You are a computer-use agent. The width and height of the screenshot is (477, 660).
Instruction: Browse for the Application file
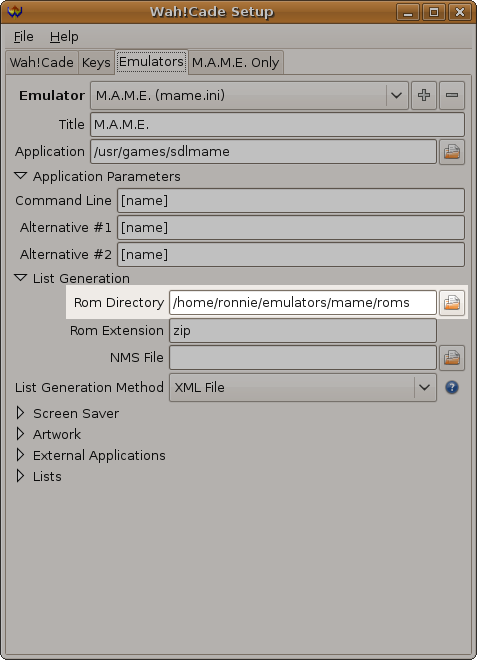tap(452, 152)
